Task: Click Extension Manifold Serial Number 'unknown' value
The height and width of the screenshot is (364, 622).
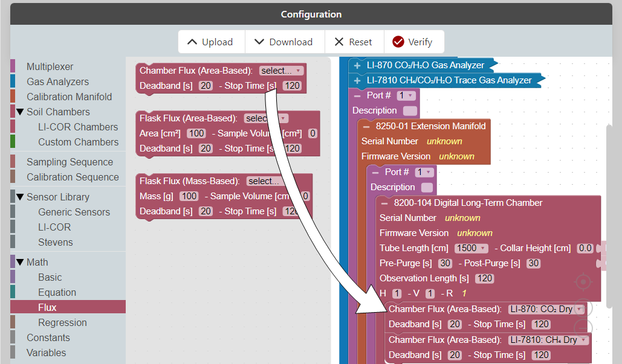Action: pos(444,141)
